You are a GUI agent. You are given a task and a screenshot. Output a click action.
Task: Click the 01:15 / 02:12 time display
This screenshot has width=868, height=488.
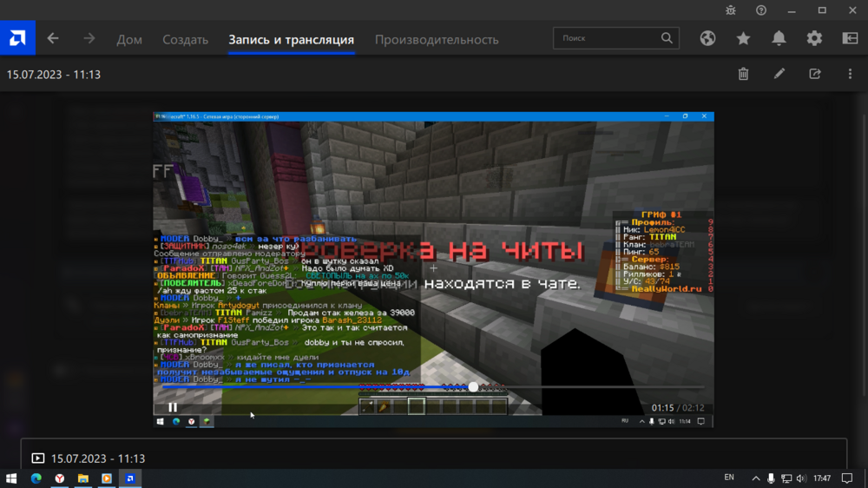[678, 408]
